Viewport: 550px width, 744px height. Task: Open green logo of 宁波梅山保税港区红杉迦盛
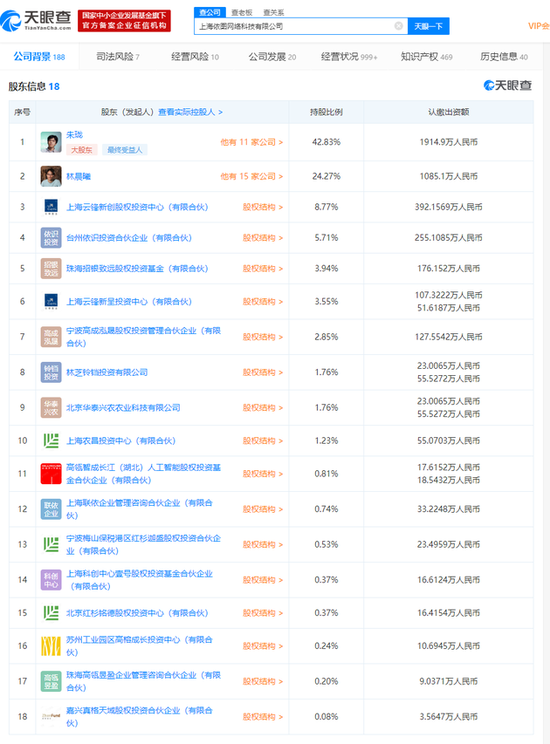pyautogui.click(x=51, y=544)
